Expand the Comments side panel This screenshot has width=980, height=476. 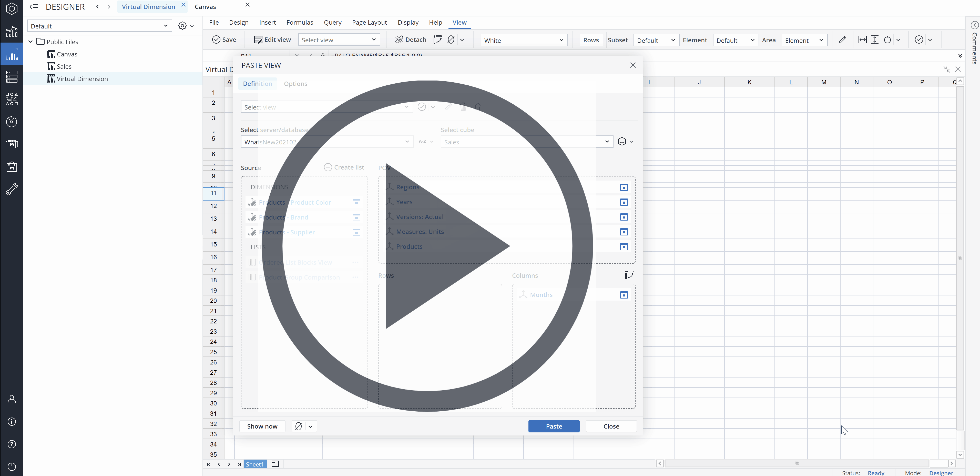[974, 25]
